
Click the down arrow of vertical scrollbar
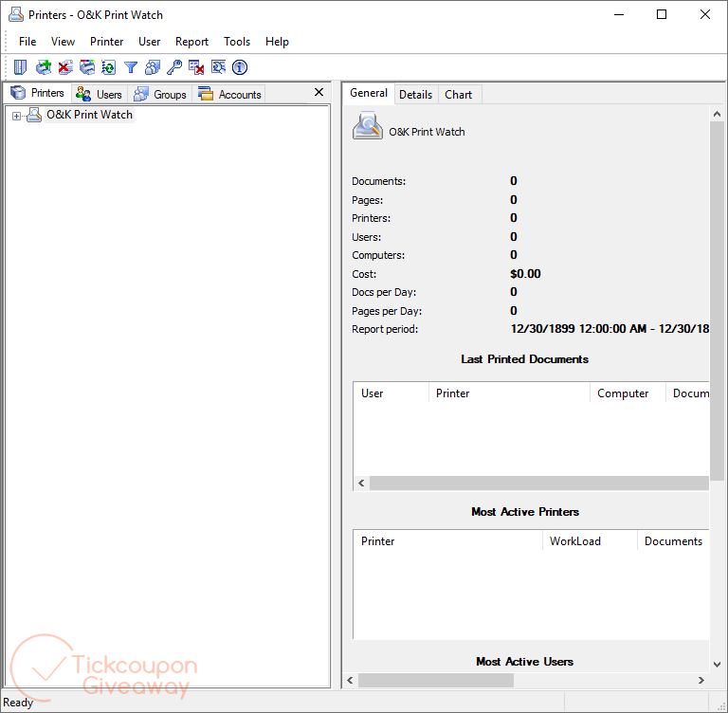717,665
